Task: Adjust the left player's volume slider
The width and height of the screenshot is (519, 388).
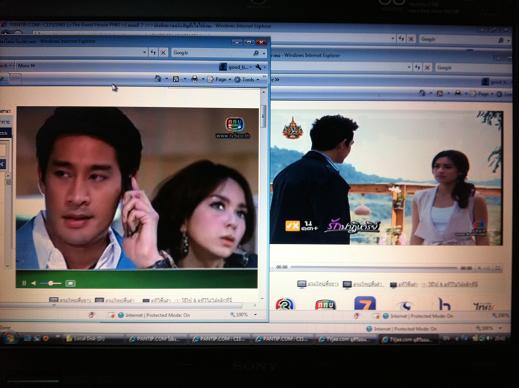Action: tap(50, 283)
